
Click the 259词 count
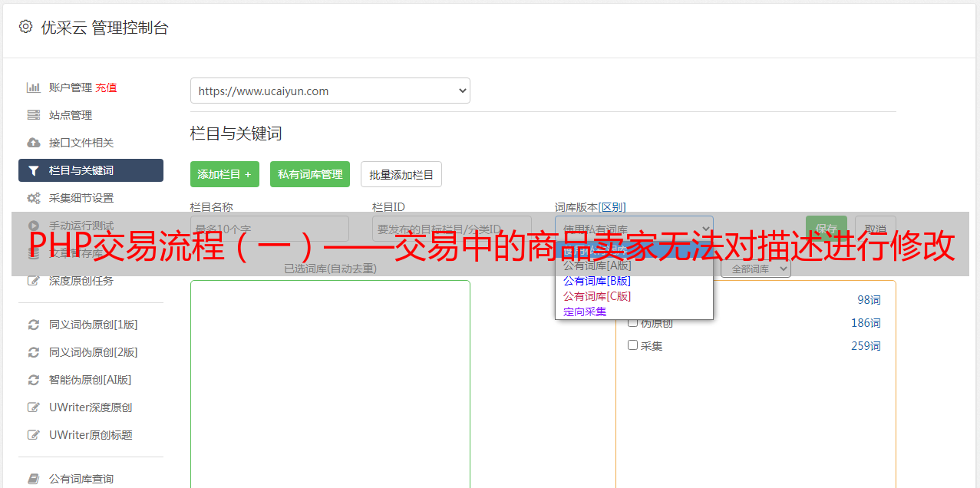[866, 346]
